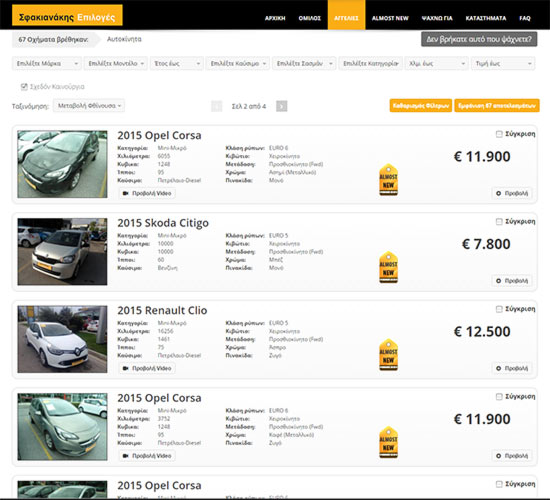This screenshot has height=500, width=550.
Task: Click Εμφάνιση 67 αποτελεσμάτων button
Action: tap(497, 106)
